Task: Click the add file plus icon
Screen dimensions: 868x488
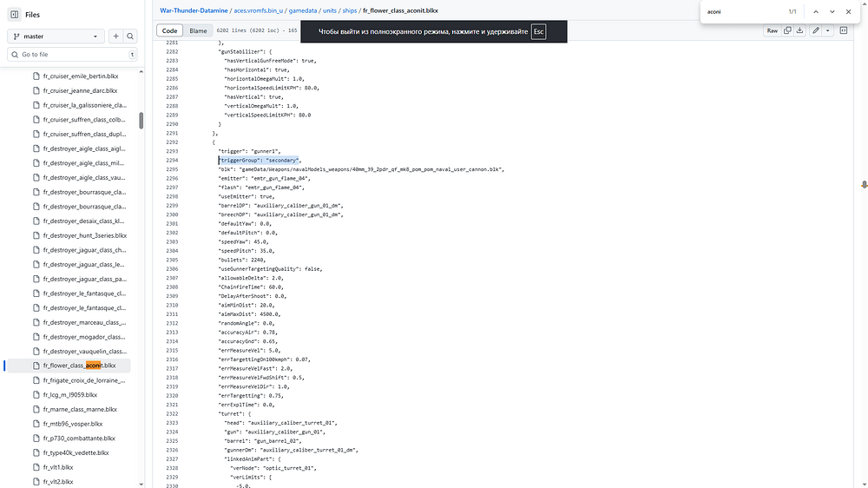Action: [115, 36]
